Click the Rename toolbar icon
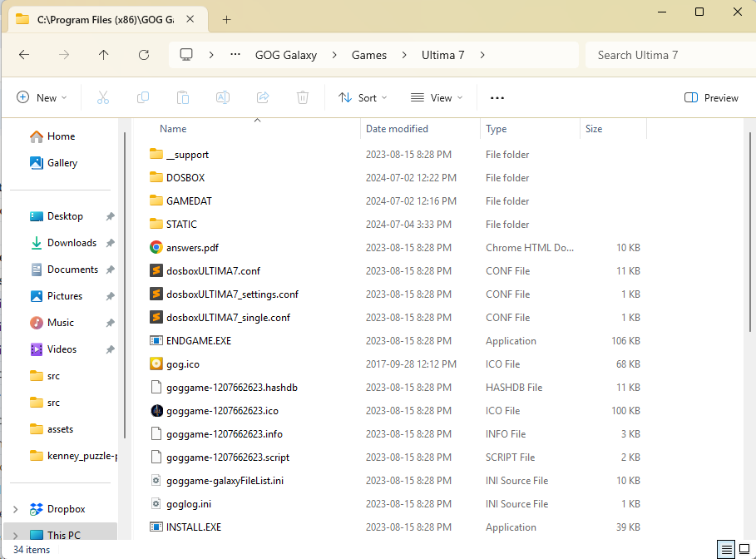The height and width of the screenshot is (559, 756). [x=223, y=98]
